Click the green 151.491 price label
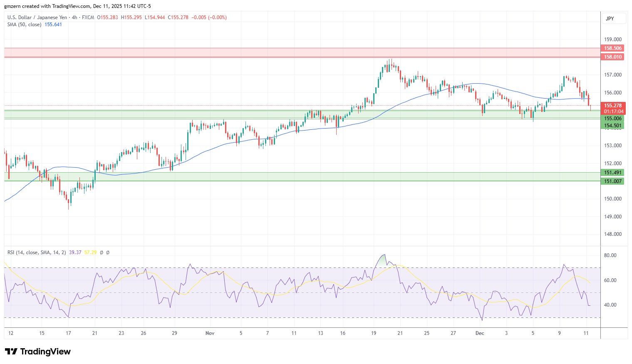Viewport: 632px width, 364px height. 612,173
